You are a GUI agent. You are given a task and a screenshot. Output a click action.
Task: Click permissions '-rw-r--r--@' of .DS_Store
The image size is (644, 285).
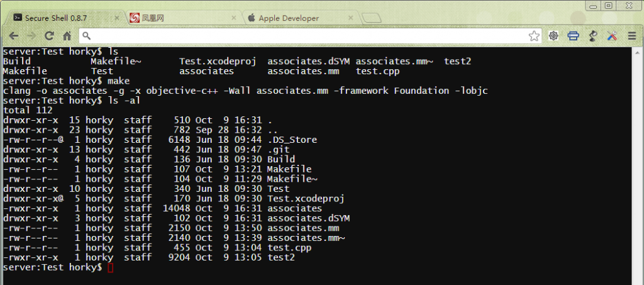point(33,140)
